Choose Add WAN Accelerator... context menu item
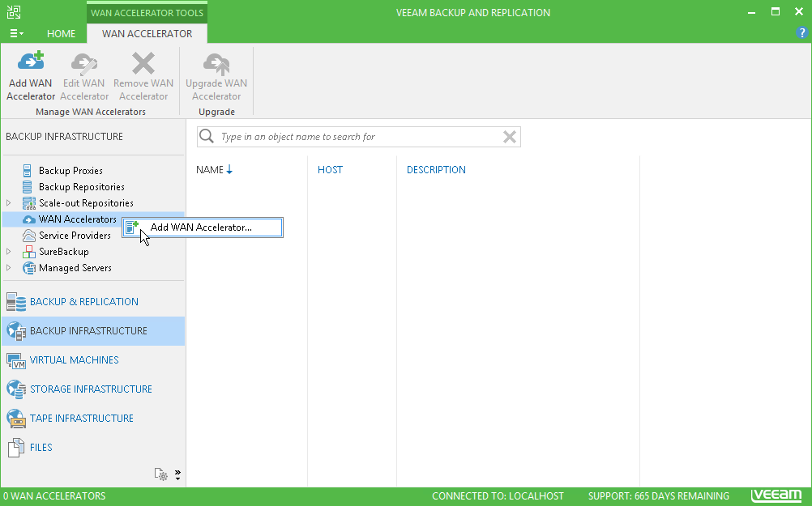The width and height of the screenshot is (812, 506). (203, 227)
